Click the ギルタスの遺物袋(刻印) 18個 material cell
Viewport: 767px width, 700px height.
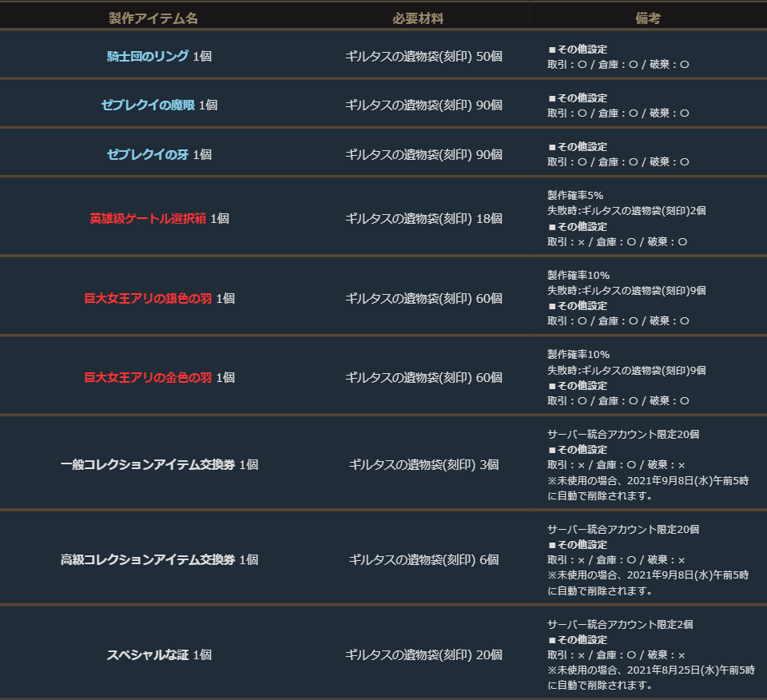tap(423, 218)
